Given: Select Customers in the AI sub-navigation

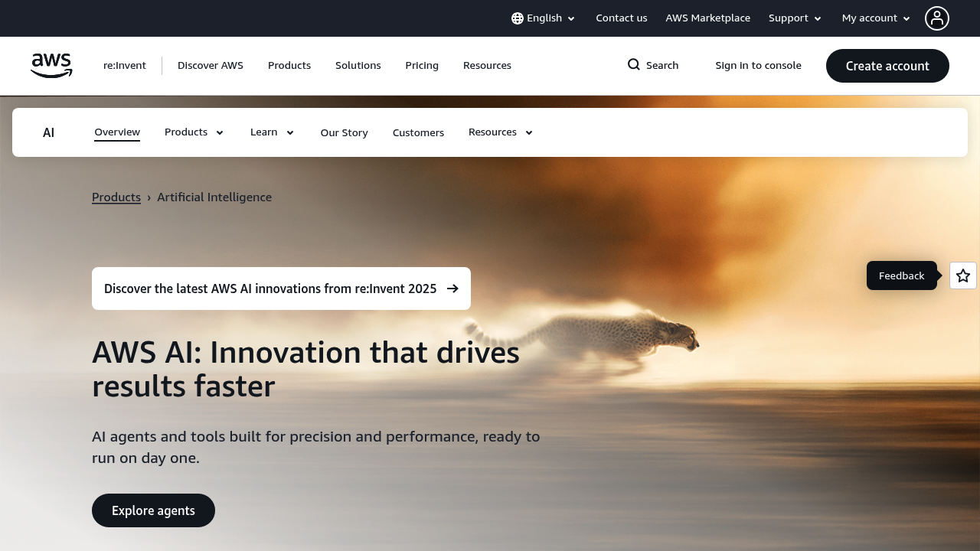Looking at the screenshot, I should [418, 132].
